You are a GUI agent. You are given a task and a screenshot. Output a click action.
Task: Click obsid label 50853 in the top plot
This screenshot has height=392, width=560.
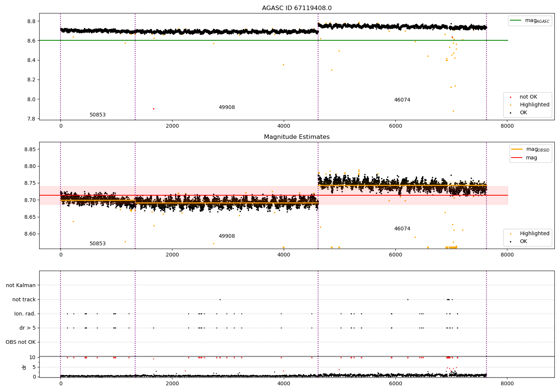pyautogui.click(x=97, y=115)
